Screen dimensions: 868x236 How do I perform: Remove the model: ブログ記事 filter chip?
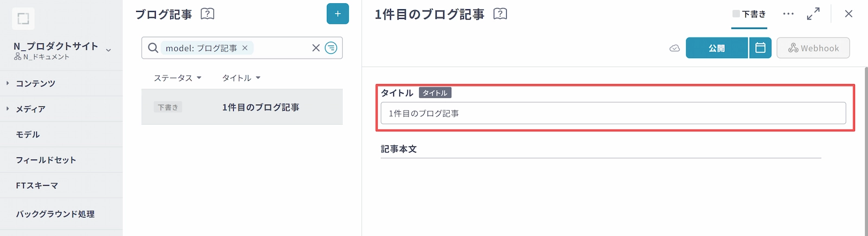pyautogui.click(x=245, y=48)
